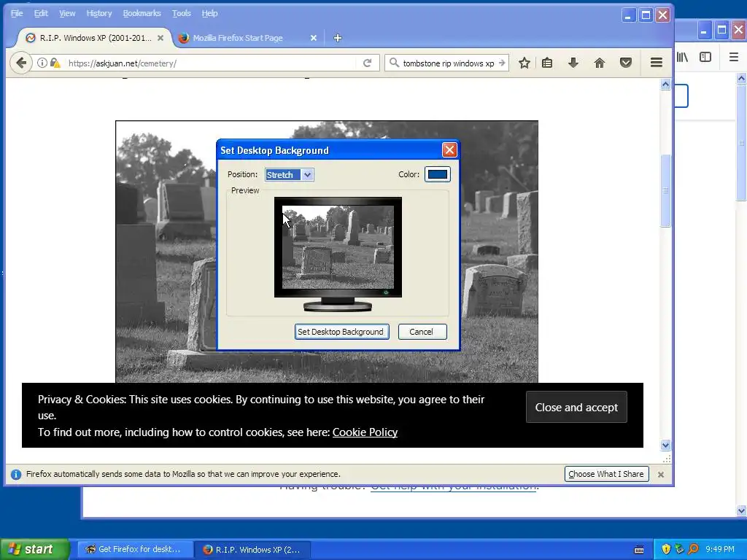Click Close and accept cookies button
Image resolution: width=747 pixels, height=560 pixels.
[576, 407]
